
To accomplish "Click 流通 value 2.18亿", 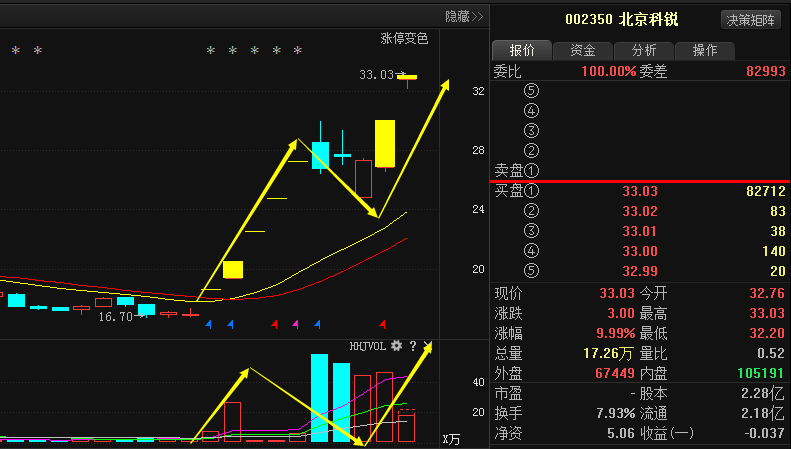I will pyautogui.click(x=763, y=413).
